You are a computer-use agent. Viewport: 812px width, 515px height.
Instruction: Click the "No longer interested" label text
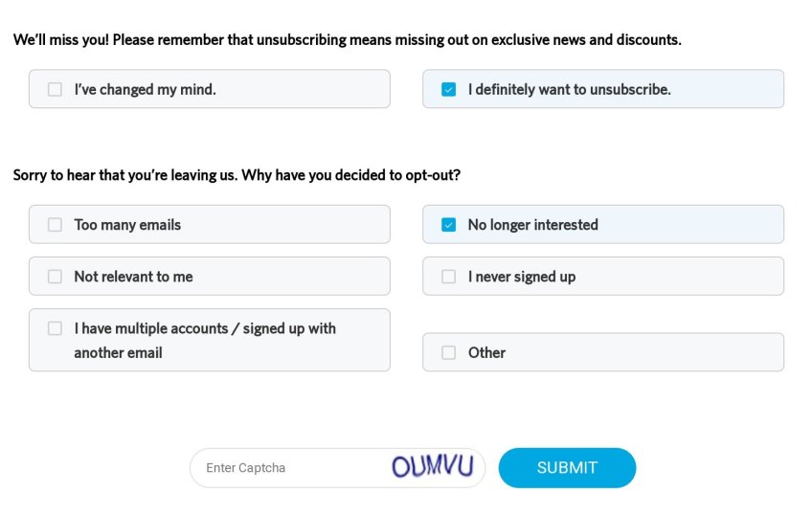pyautogui.click(x=532, y=225)
